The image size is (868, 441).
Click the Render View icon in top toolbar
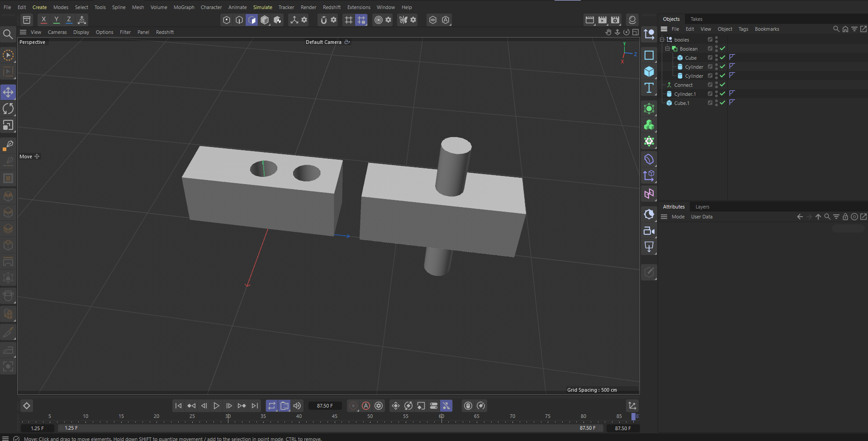(x=590, y=20)
